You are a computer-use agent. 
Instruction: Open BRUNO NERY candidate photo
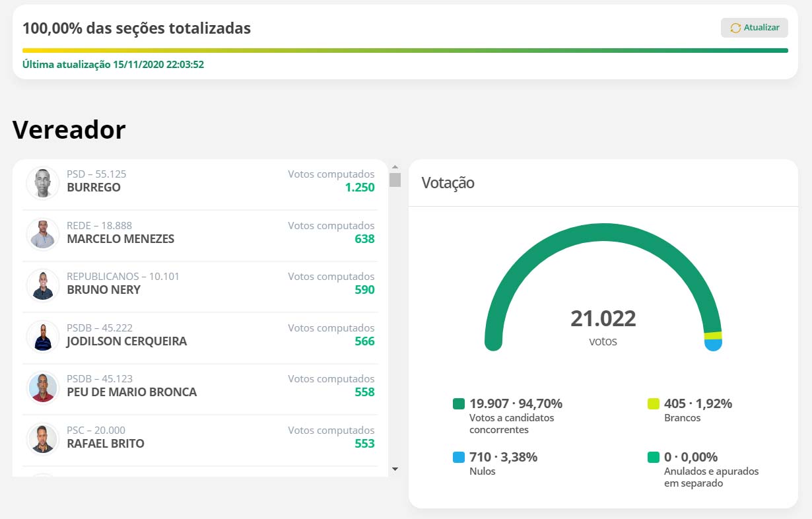pos(43,285)
